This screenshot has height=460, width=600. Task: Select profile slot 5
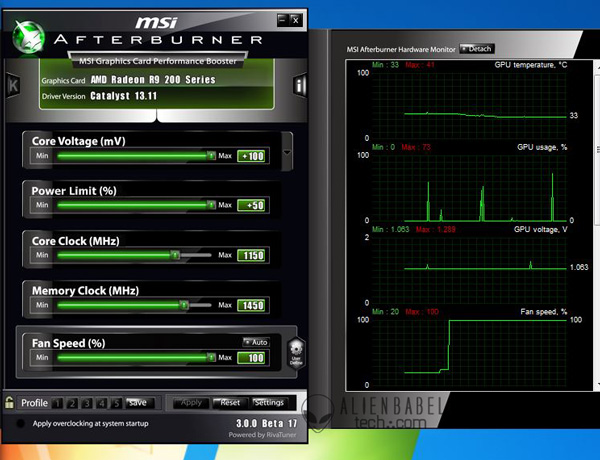(116, 403)
